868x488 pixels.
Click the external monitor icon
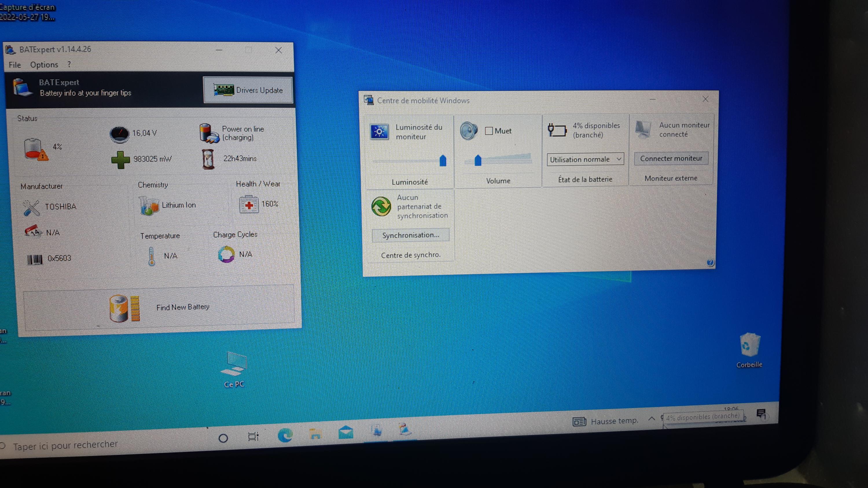[x=643, y=130]
